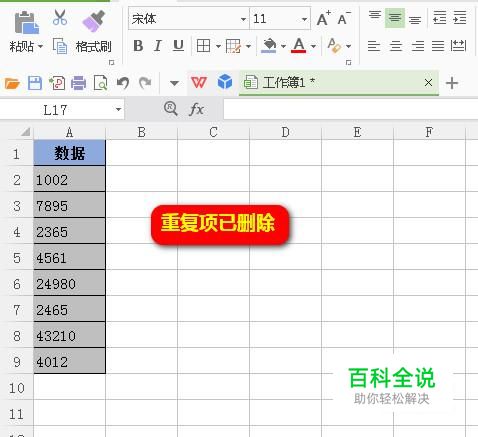This screenshot has height=437, width=478.
Task: Click the Cut scissors icon
Action: [x=60, y=18]
